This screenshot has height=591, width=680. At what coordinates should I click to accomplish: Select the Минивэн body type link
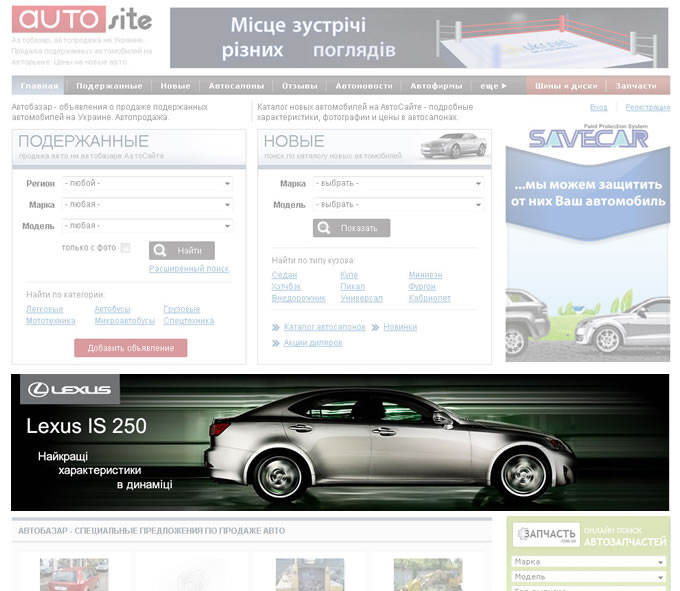(x=425, y=275)
